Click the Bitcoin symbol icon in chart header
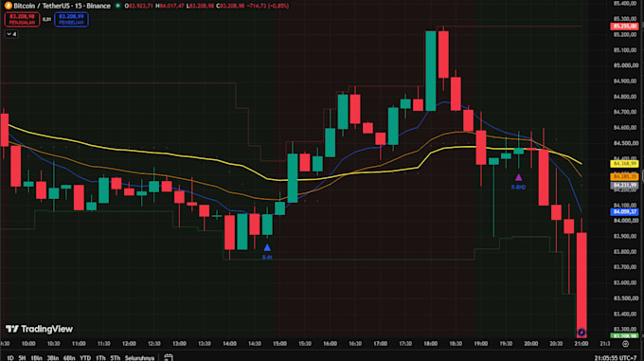Screen dimensions: 644x361 point(8,6)
